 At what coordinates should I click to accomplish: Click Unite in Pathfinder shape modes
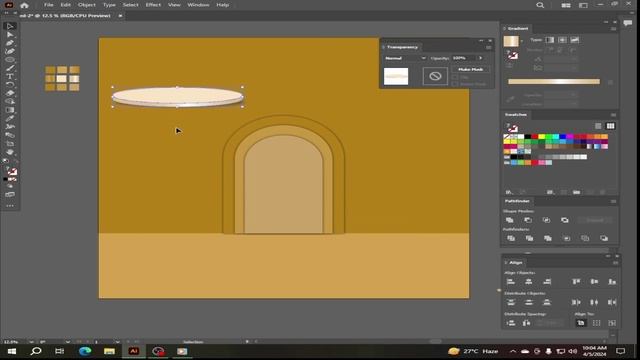pyautogui.click(x=510, y=220)
